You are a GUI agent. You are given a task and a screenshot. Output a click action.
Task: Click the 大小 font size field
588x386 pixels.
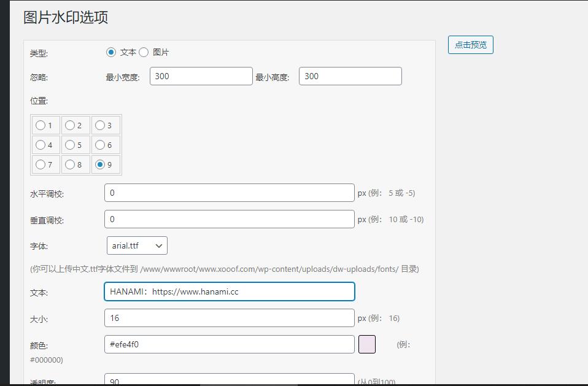tap(229, 318)
